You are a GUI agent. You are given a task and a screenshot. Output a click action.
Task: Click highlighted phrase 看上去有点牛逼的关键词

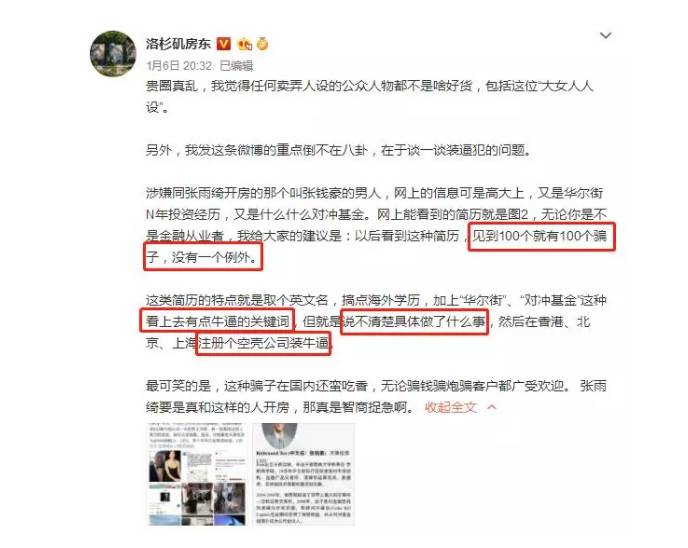tap(218, 322)
